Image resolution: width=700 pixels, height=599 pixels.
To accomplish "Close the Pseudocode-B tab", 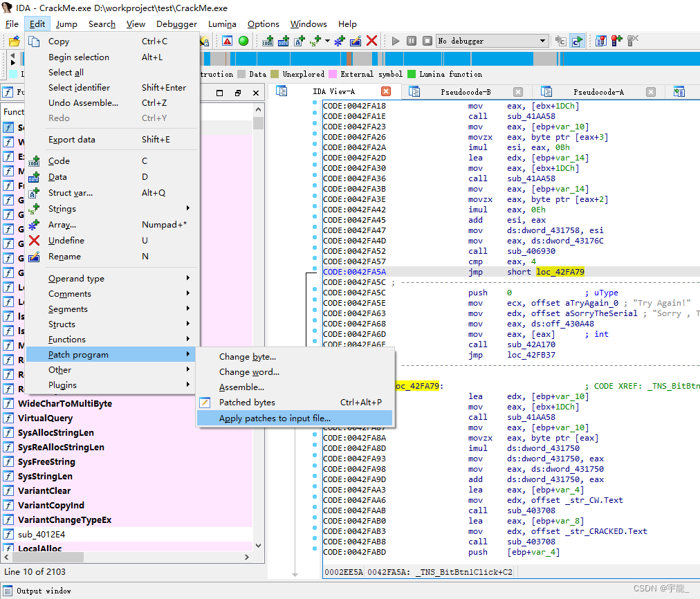I will coord(518,92).
